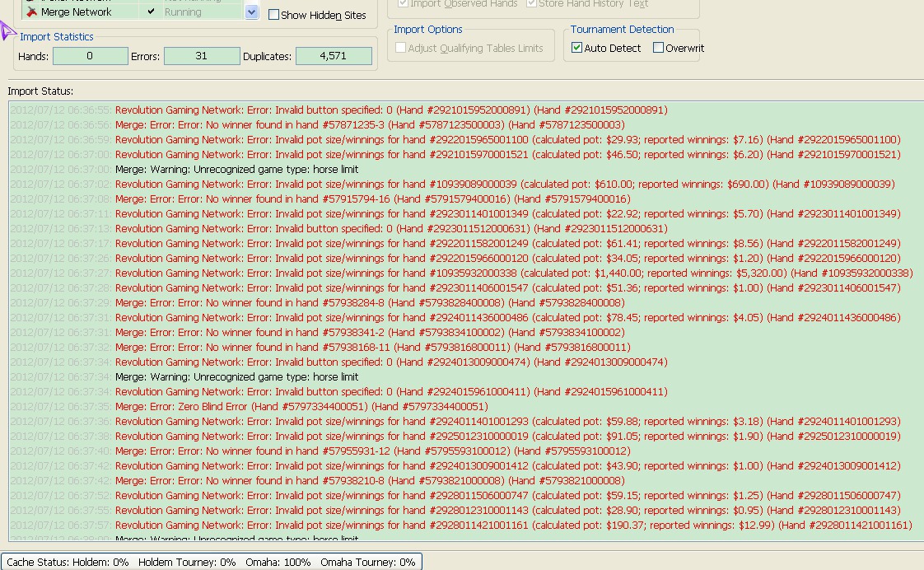Image resolution: width=924 pixels, height=570 pixels.
Task: Click the Import Status label
Action: click(40, 91)
